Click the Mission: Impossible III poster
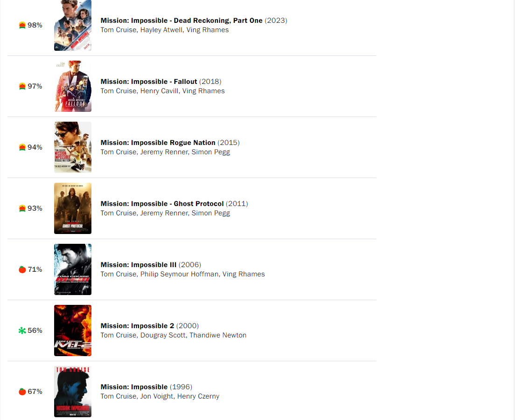The width and height of the screenshot is (515, 420). tap(73, 269)
